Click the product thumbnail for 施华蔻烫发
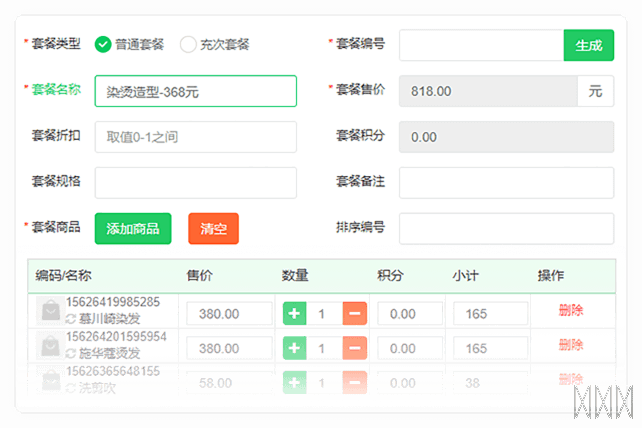The image size is (642, 428). (x=50, y=345)
